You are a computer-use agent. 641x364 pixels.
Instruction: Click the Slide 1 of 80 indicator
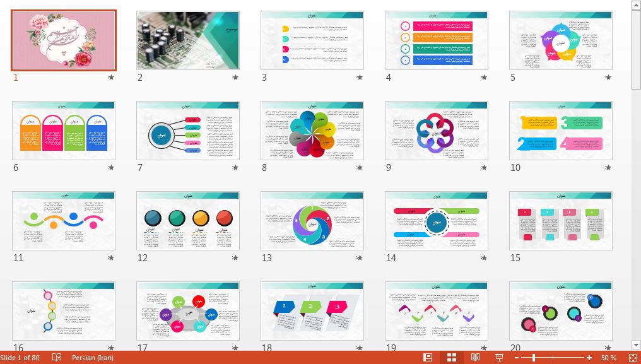tap(20, 358)
